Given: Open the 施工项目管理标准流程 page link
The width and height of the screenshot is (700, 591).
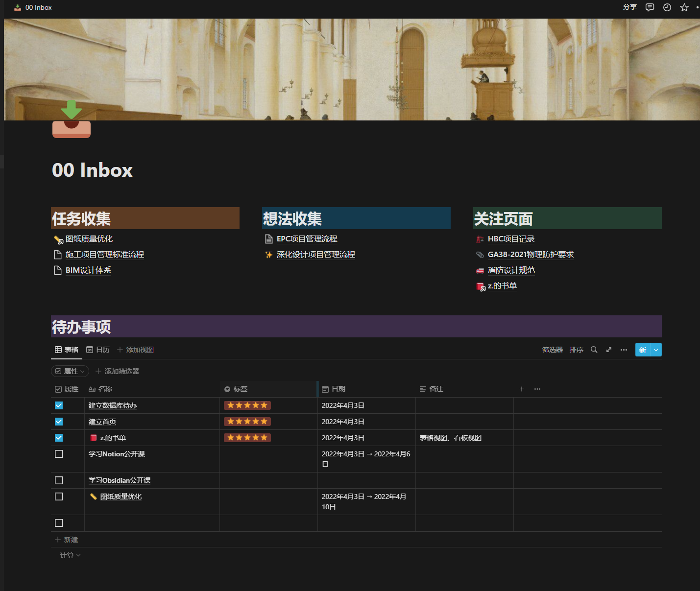Looking at the screenshot, I should [105, 255].
